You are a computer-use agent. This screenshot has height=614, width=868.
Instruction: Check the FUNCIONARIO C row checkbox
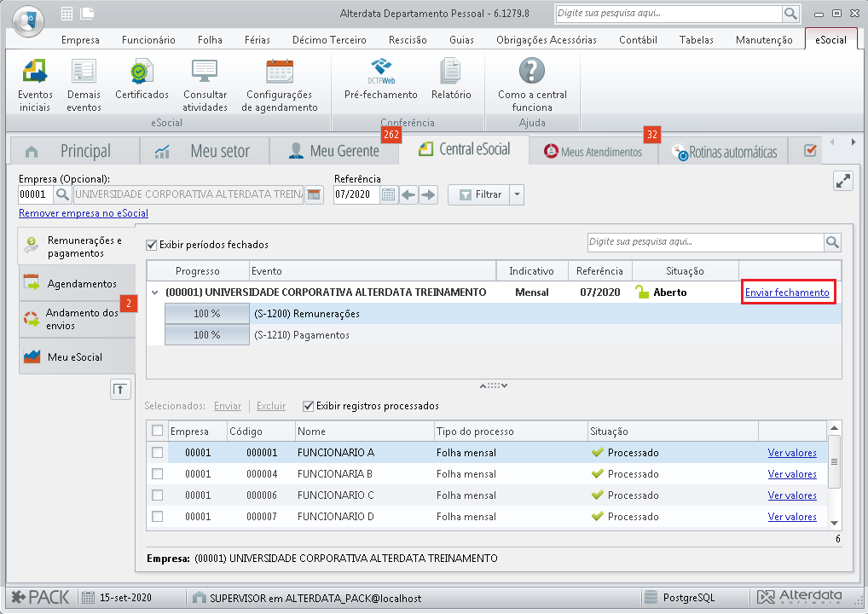point(157,495)
